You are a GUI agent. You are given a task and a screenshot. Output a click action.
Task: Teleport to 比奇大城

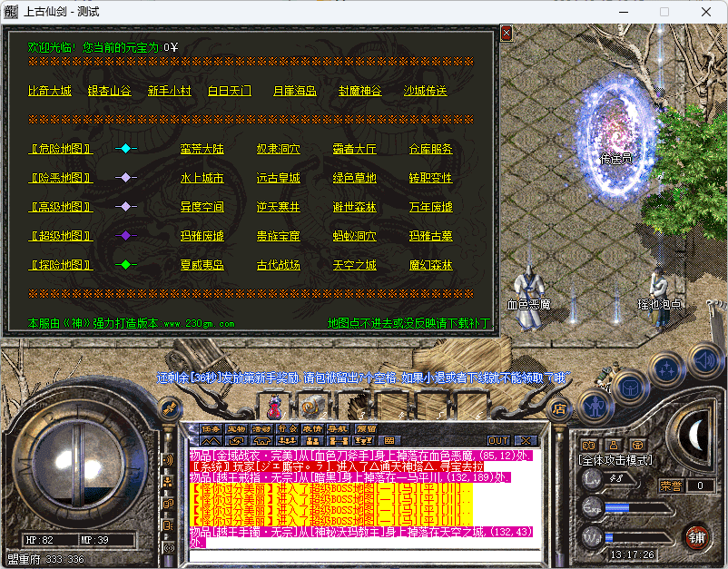[x=50, y=91]
